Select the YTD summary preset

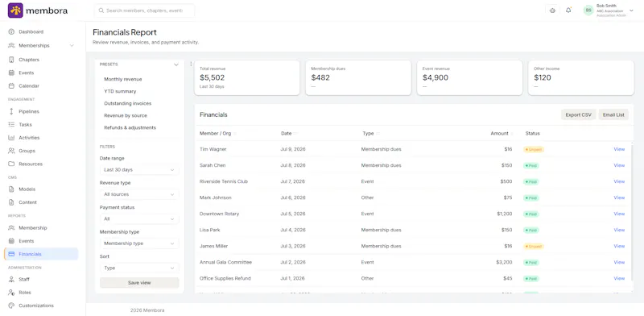[120, 91]
